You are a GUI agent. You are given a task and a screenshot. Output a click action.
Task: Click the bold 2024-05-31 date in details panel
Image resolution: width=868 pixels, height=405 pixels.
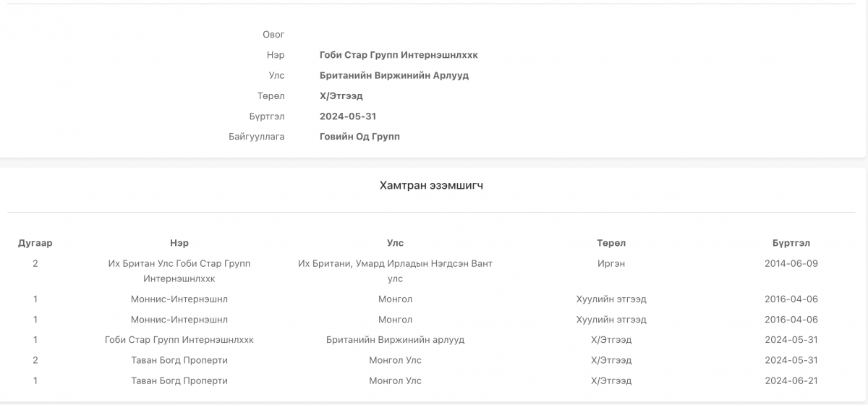pyautogui.click(x=348, y=116)
